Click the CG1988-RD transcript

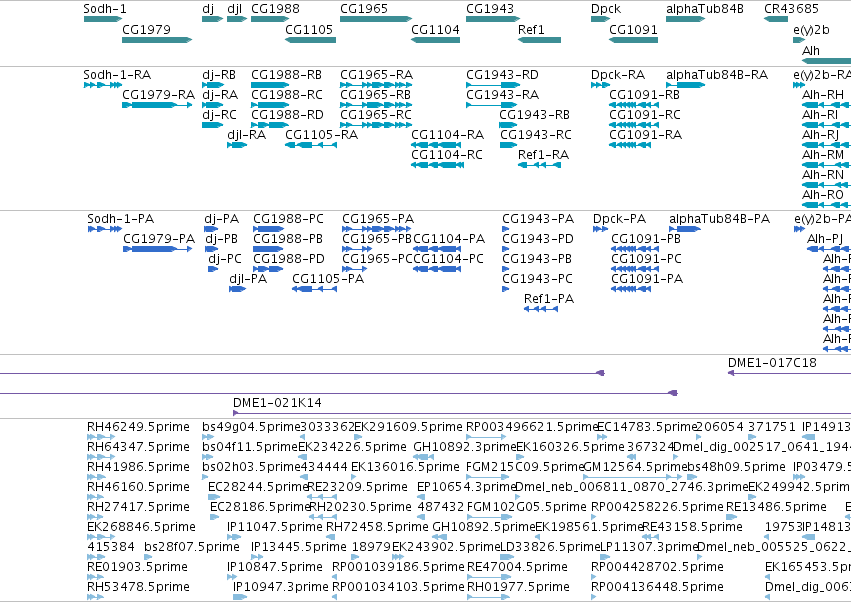[270, 125]
